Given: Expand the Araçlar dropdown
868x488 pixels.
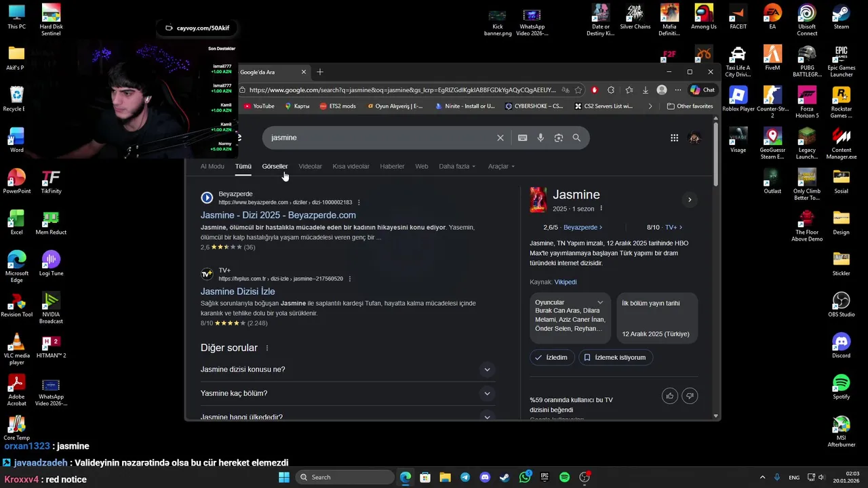Looking at the screenshot, I should 501,166.
